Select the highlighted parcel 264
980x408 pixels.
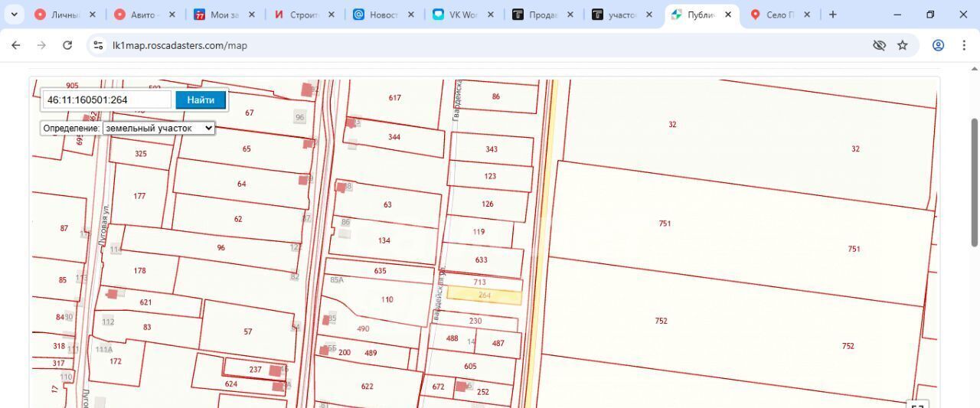click(x=484, y=295)
